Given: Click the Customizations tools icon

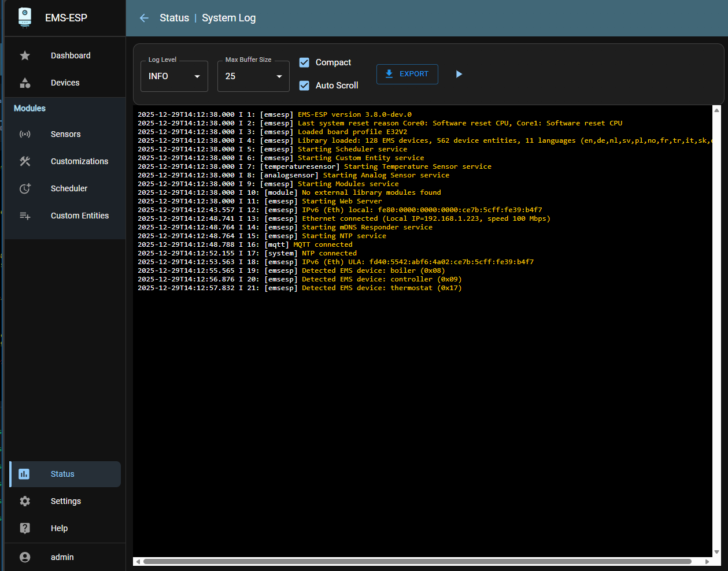Looking at the screenshot, I should (25, 161).
